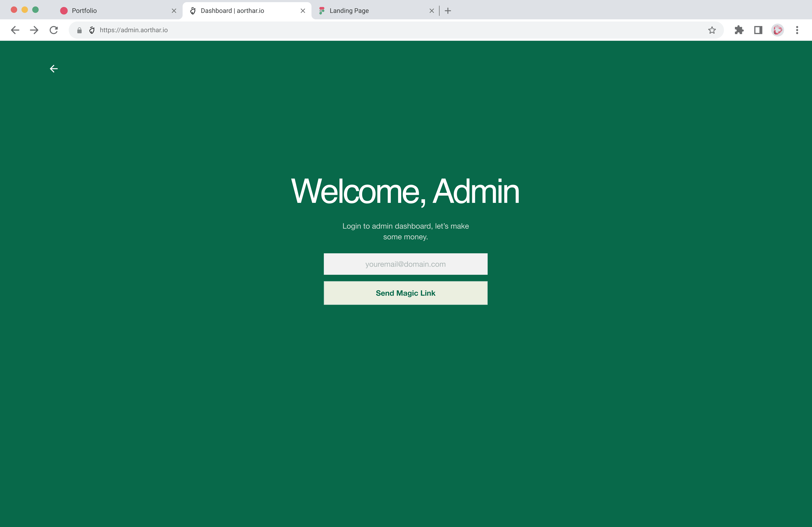Click the browser forward arrow
Image resolution: width=812 pixels, height=527 pixels.
(34, 30)
